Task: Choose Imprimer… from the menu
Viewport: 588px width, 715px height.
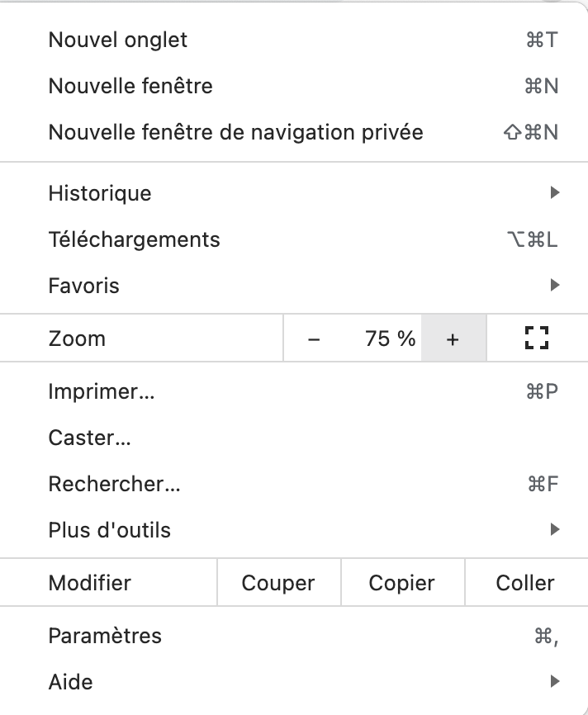Action: click(102, 391)
